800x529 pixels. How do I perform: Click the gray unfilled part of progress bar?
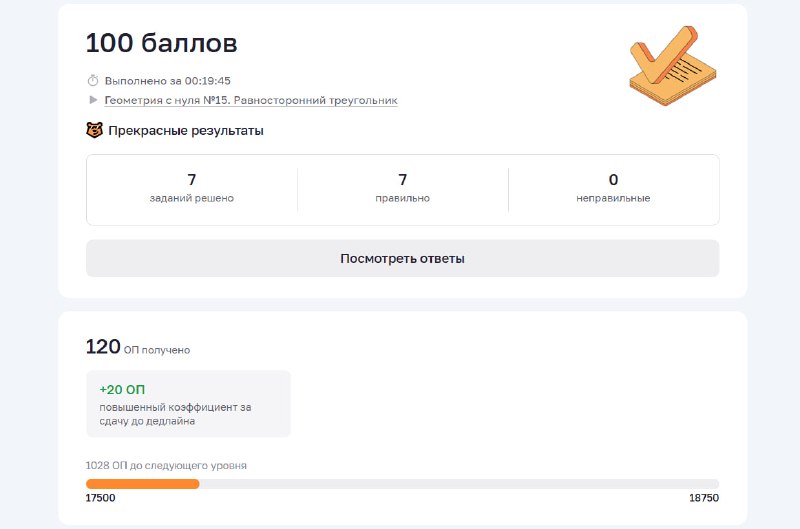pos(459,484)
